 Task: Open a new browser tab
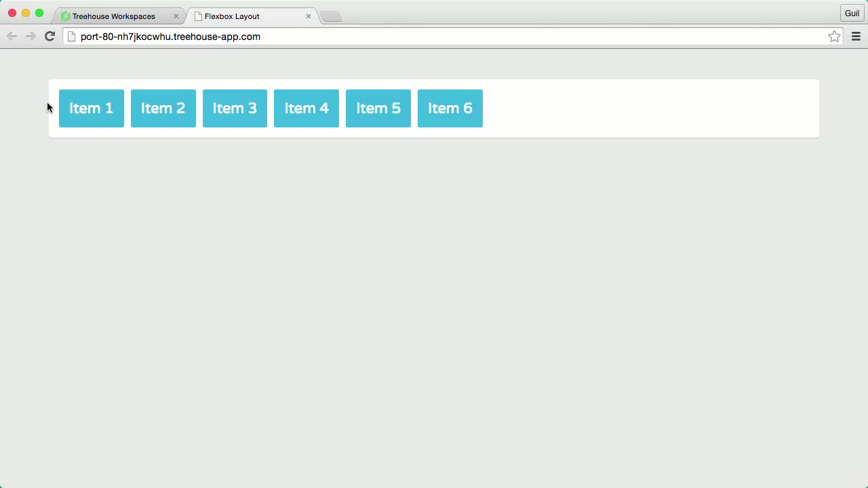pos(330,16)
